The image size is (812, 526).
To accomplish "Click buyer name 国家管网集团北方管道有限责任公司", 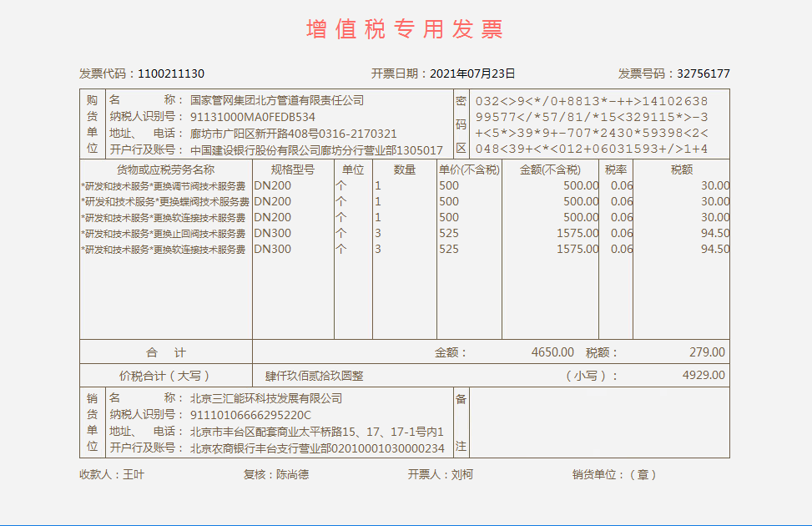I will pos(277,100).
